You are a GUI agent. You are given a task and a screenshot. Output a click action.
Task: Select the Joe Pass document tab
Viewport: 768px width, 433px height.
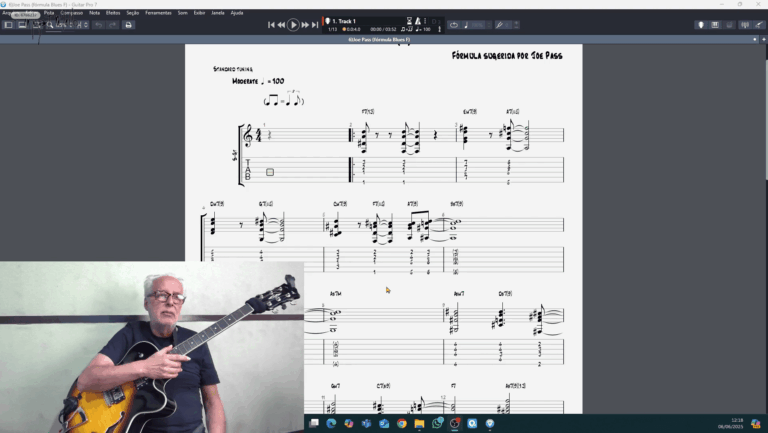(375, 39)
